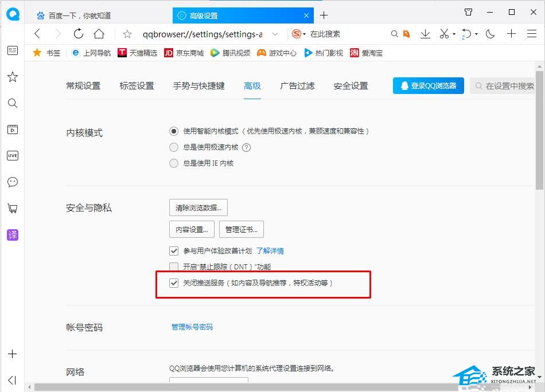This screenshot has height=392, width=545.
Task: Open 爱淘宝 bookmark
Action: pyautogui.click(x=367, y=53)
